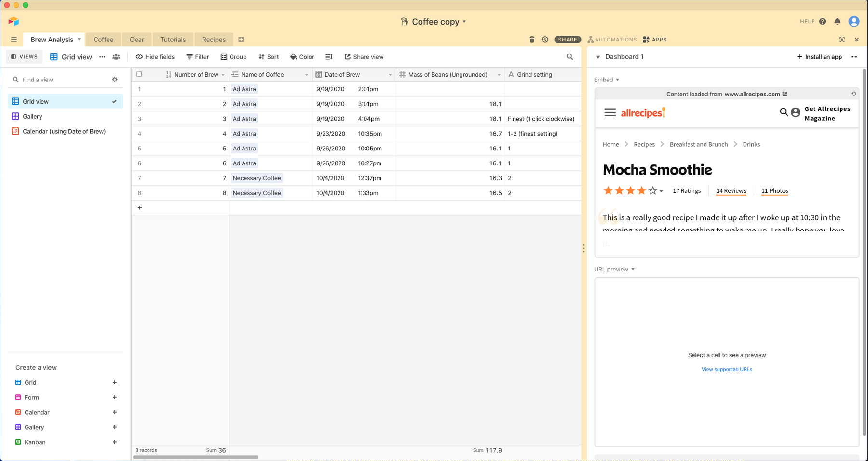Click the add table plus icon
The image size is (868, 461).
tap(241, 40)
